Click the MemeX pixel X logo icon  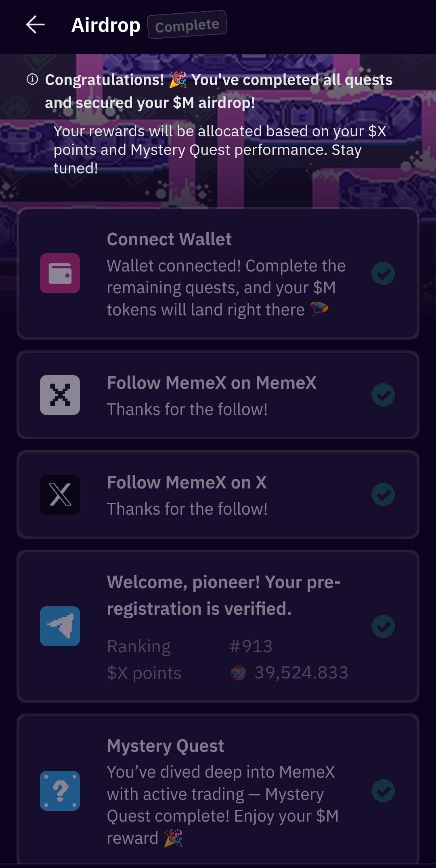pos(60,395)
